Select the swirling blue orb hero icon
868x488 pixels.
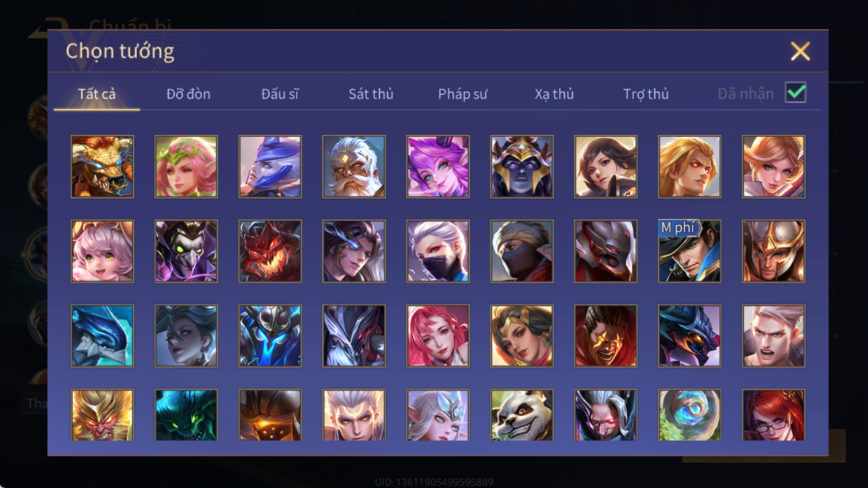(x=689, y=415)
